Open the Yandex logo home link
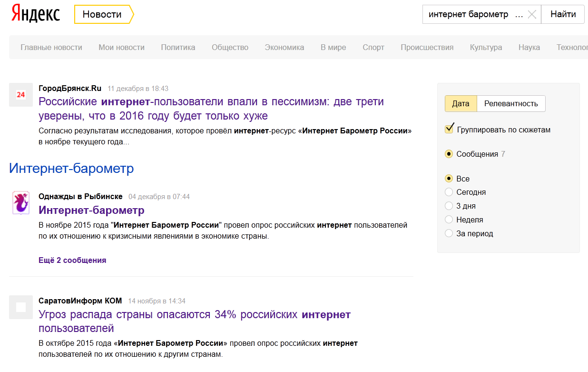Screen dimensions: 588x372 pos(36,14)
